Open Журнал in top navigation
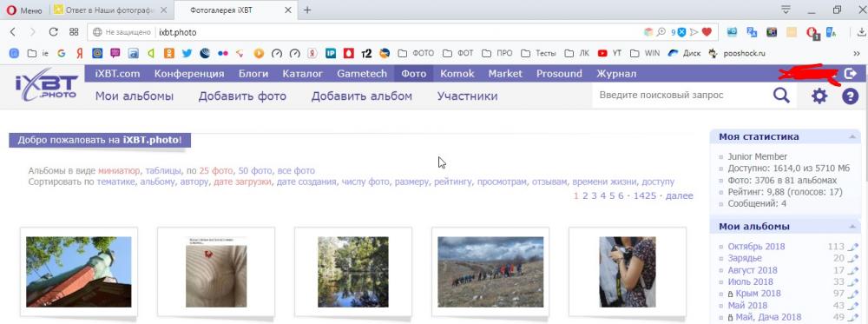This screenshot has height=324, width=868. coord(616,74)
